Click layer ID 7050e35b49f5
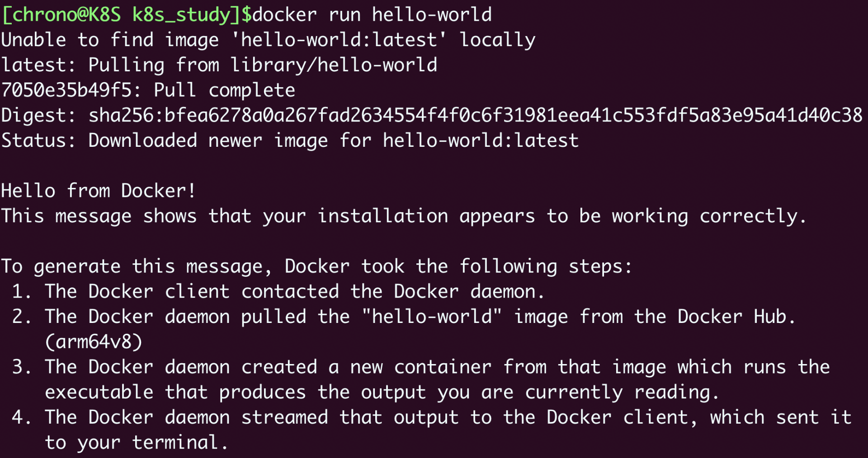This screenshot has width=868, height=458. (x=66, y=90)
